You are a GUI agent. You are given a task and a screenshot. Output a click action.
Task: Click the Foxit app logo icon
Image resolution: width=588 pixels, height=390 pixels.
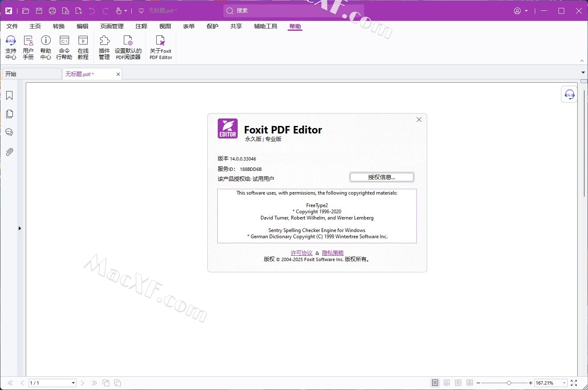coord(9,11)
